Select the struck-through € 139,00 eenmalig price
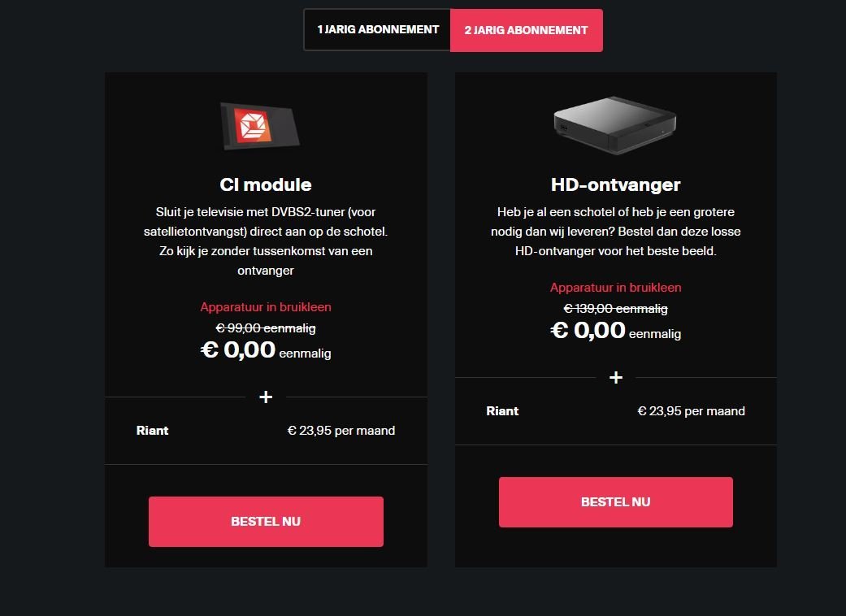The height and width of the screenshot is (616, 846). pos(615,309)
